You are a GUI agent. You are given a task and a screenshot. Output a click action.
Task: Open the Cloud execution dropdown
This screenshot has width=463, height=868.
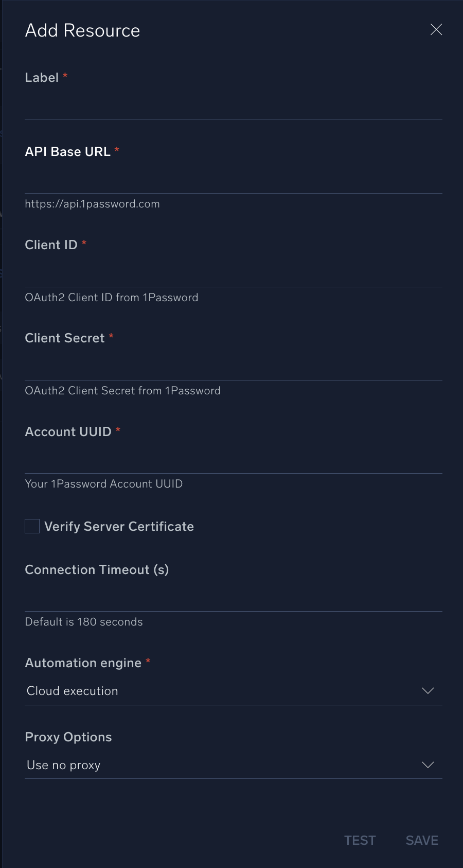point(226,691)
